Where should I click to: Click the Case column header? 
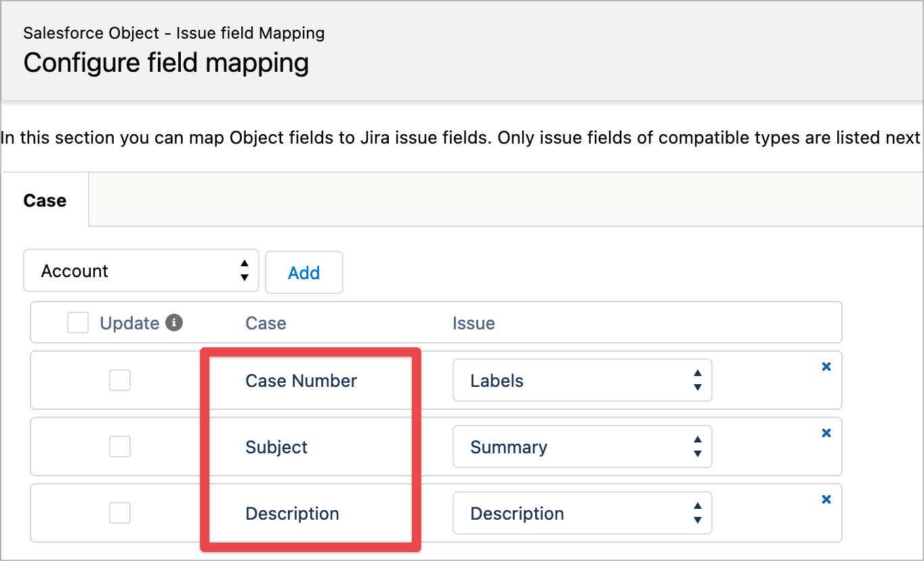266,323
